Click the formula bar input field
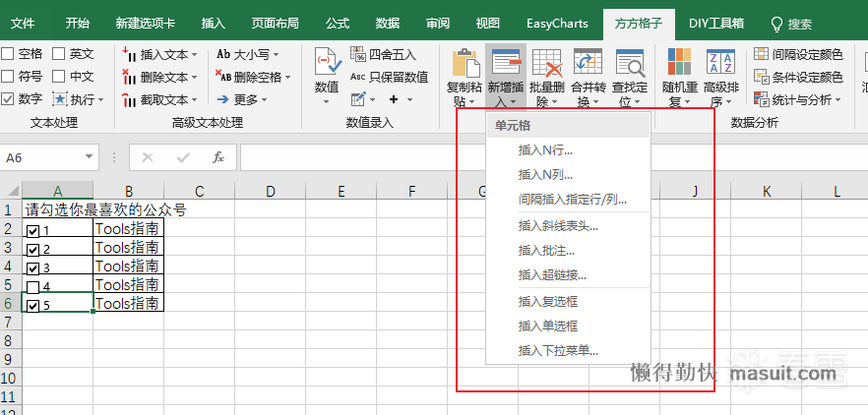The height and width of the screenshot is (415, 868). (x=553, y=157)
